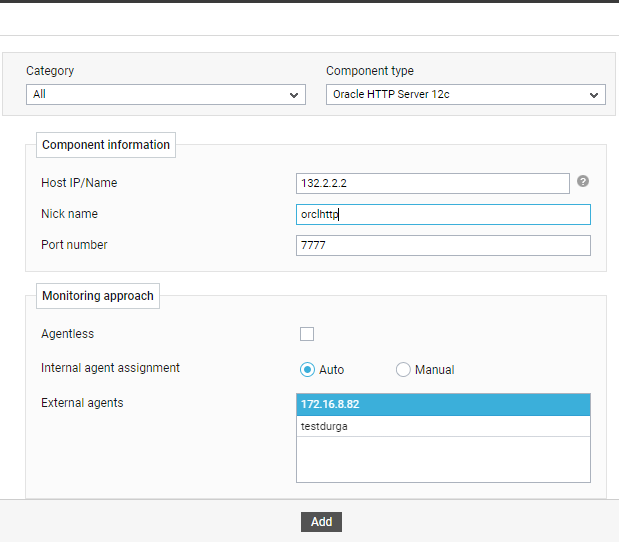
Task: Click the help icon beside Host IP/Name
Action: (x=583, y=181)
